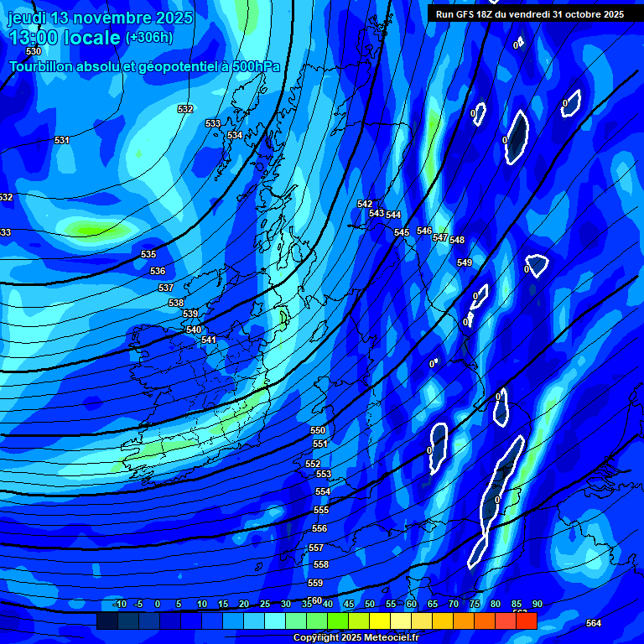Click the orange 75 legend color swatch
The image size is (644, 644).
coord(464,621)
